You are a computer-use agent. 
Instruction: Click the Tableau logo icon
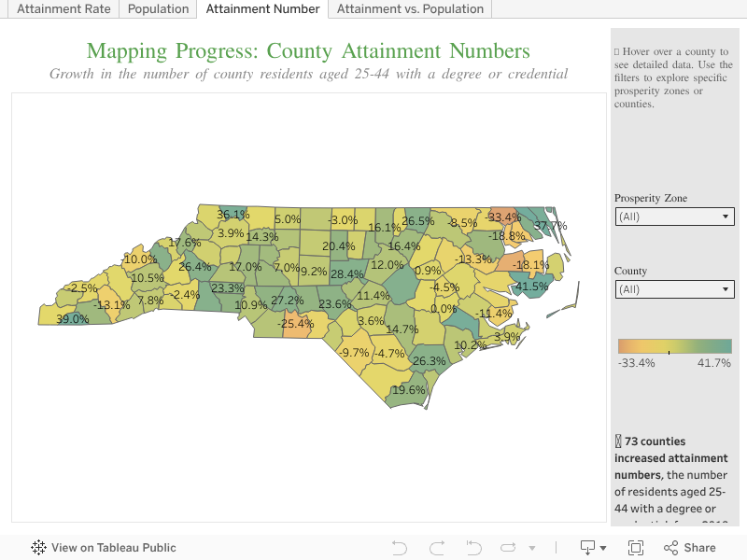coord(39,548)
